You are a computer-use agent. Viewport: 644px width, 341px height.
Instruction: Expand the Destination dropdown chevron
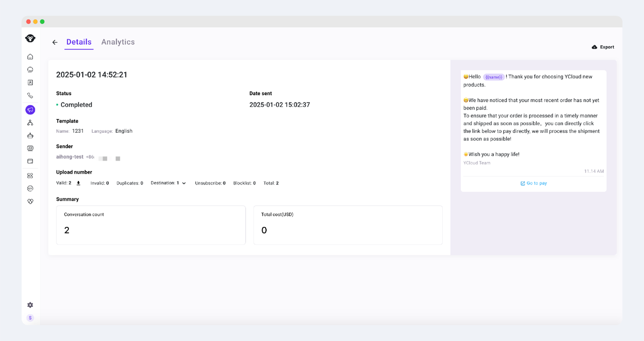(184, 184)
